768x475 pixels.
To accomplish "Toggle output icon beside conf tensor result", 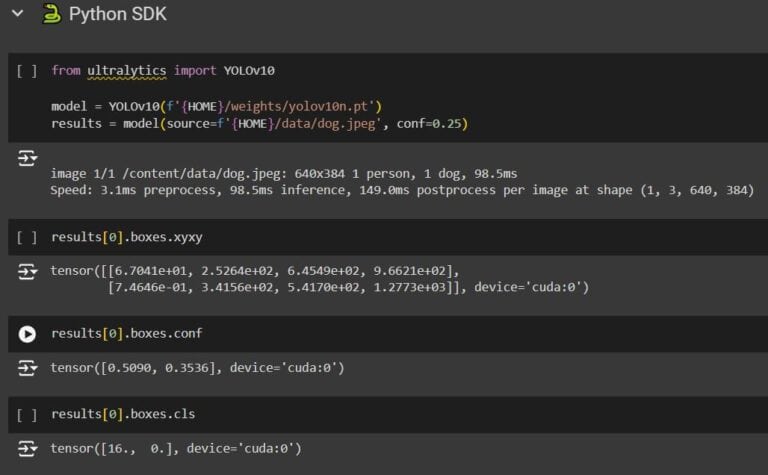I will [27, 368].
